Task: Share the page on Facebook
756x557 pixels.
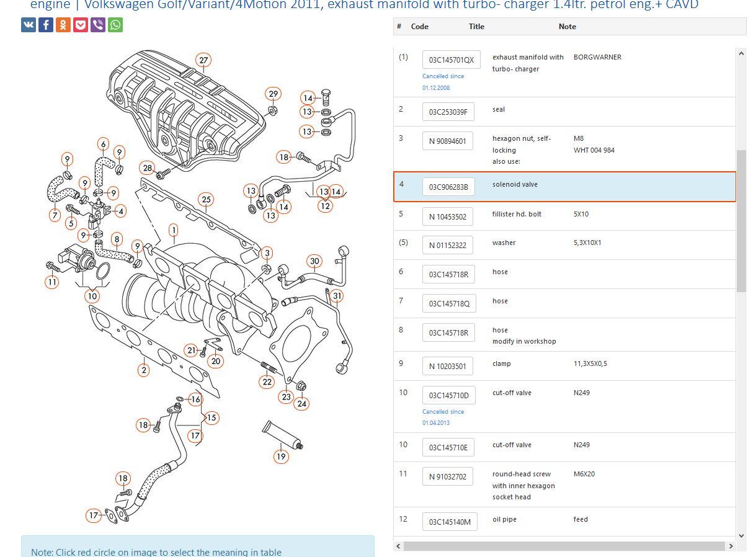Action: [x=46, y=25]
